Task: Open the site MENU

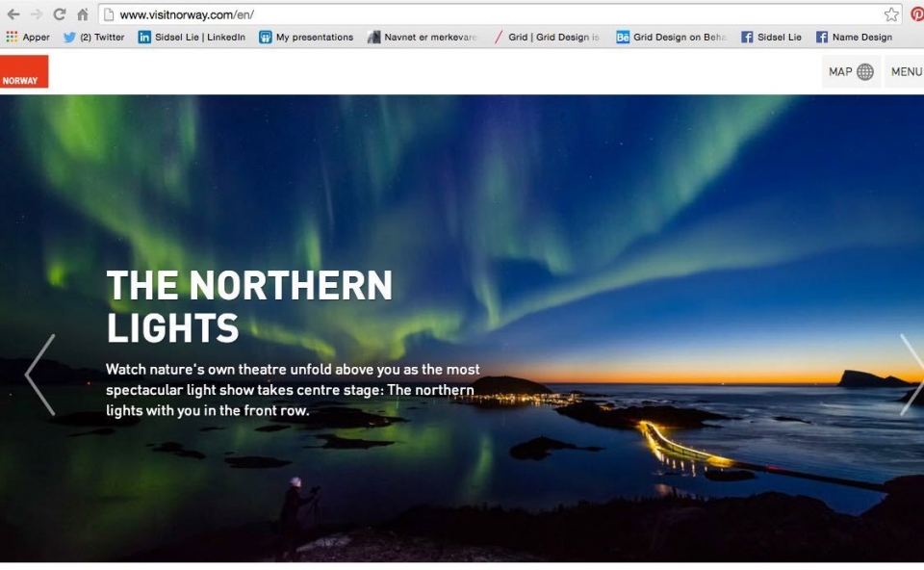Action: pyautogui.click(x=905, y=72)
